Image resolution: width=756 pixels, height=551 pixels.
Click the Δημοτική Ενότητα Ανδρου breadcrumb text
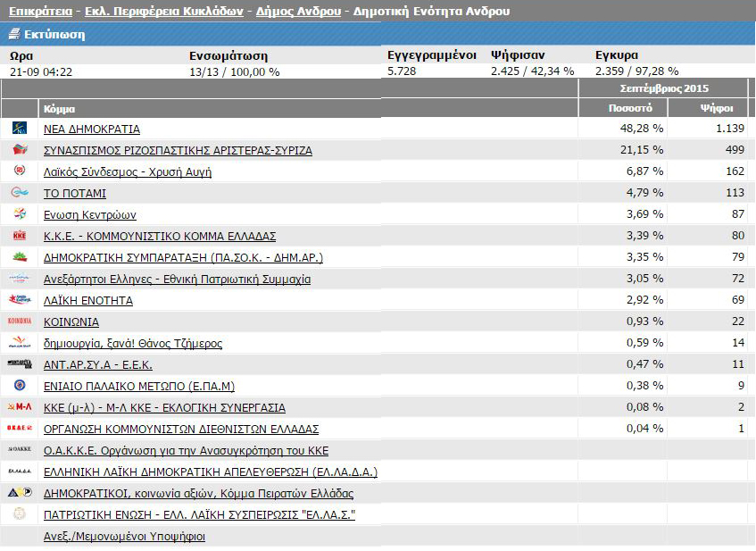[431, 11]
